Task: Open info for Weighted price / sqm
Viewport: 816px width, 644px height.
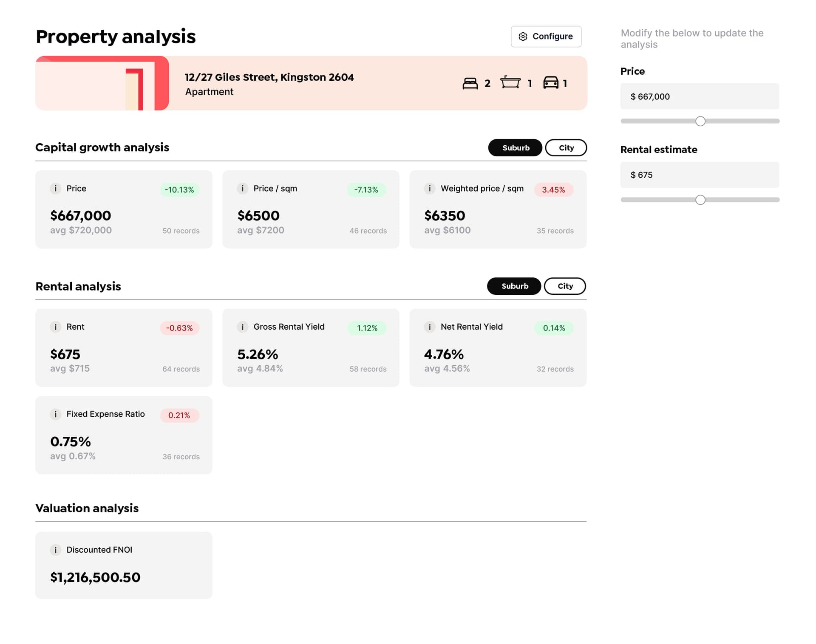Action: 429,188
